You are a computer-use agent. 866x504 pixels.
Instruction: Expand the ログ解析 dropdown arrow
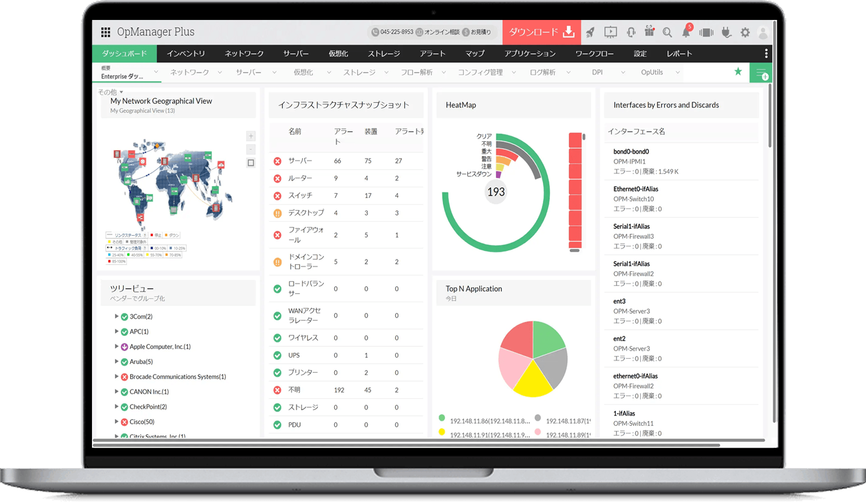coord(568,72)
